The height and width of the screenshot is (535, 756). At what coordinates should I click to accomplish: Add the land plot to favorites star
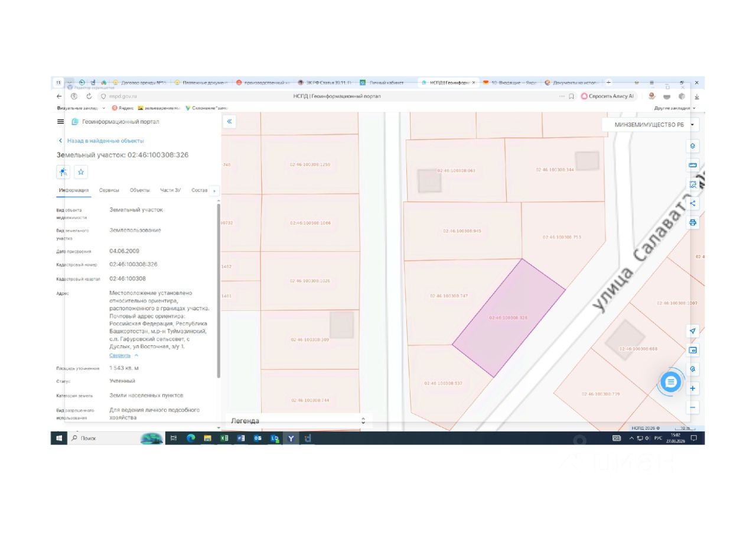coord(81,172)
